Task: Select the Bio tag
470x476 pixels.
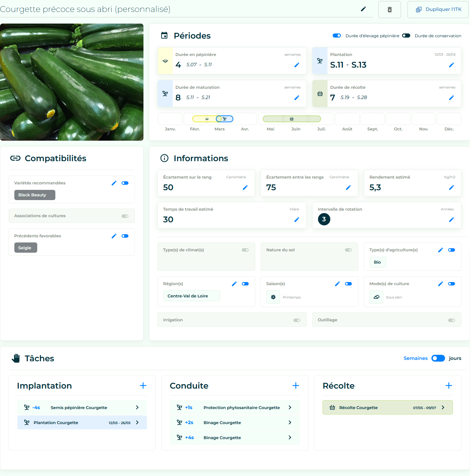Action: point(378,262)
